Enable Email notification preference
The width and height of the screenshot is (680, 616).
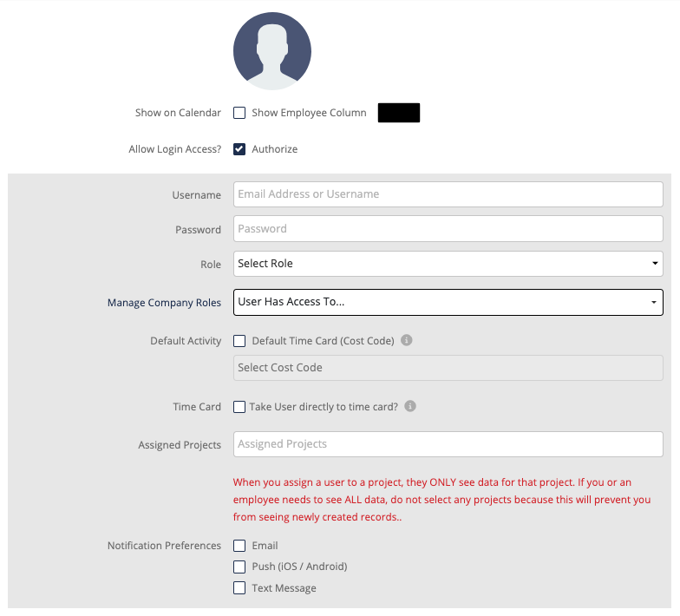coord(239,546)
